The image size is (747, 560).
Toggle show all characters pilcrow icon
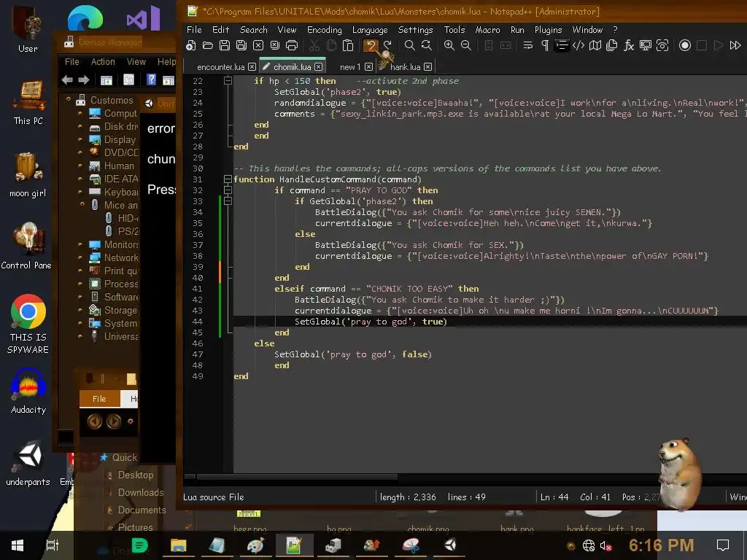click(544, 45)
